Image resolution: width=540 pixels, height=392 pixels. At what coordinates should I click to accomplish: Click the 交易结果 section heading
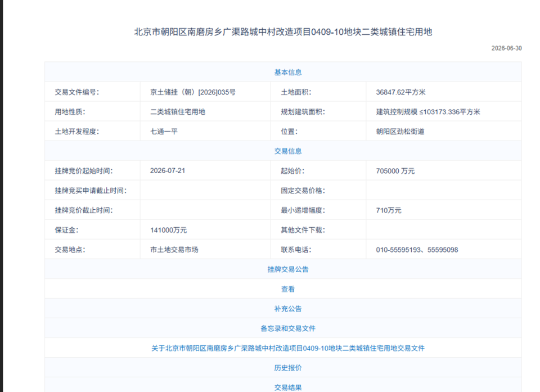click(288, 388)
